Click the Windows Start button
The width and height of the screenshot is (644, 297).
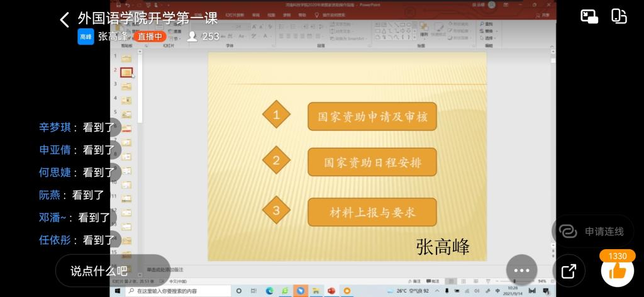[x=118, y=291]
